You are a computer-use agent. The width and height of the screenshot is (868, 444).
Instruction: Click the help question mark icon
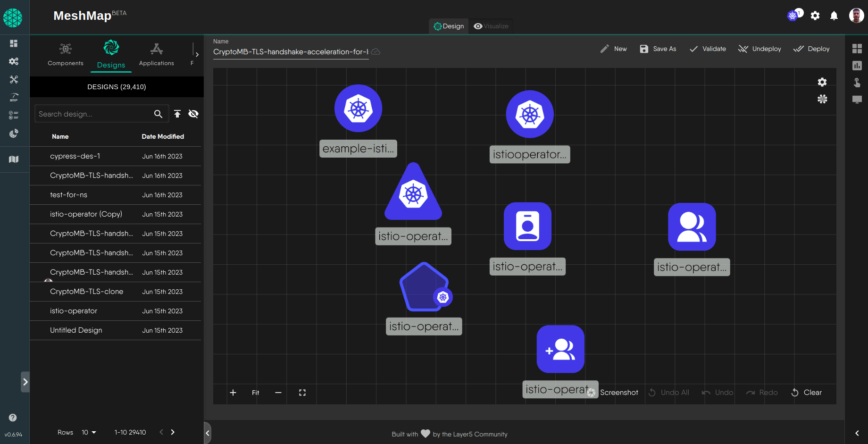(x=13, y=418)
